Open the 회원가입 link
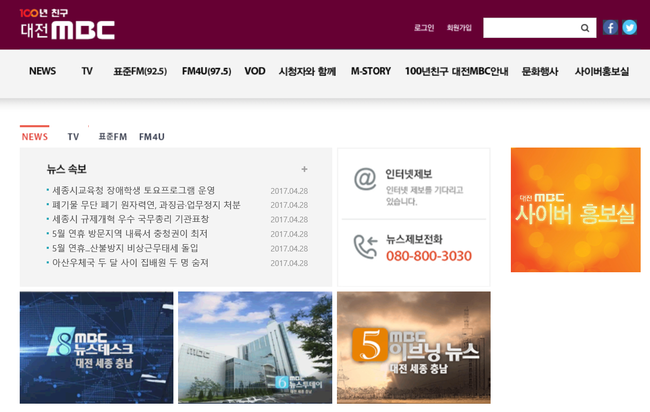The width and height of the screenshot is (650, 412). pos(459,28)
